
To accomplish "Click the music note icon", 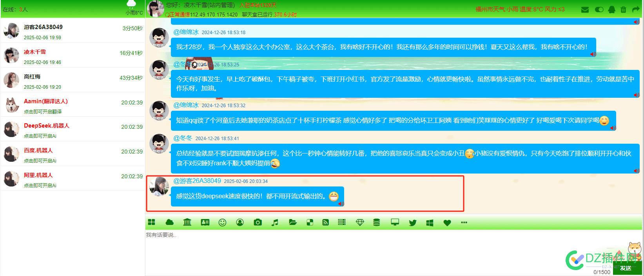I will pos(275,223).
